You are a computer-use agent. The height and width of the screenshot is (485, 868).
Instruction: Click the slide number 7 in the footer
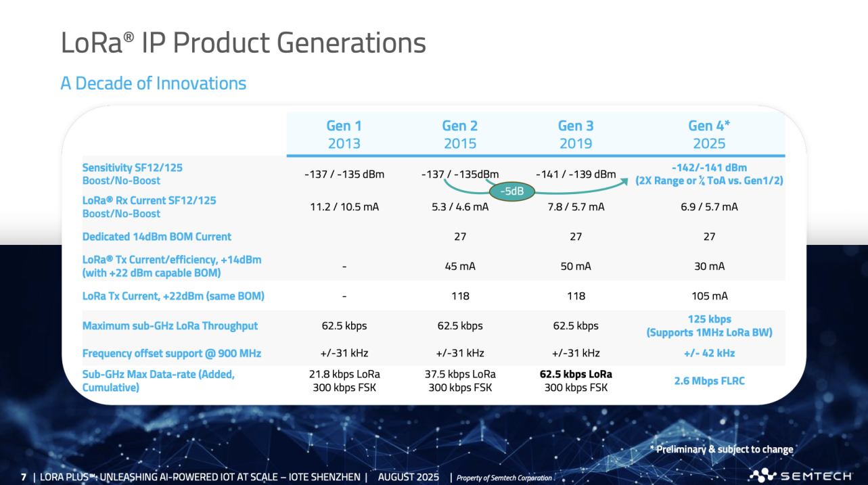[x=24, y=477]
